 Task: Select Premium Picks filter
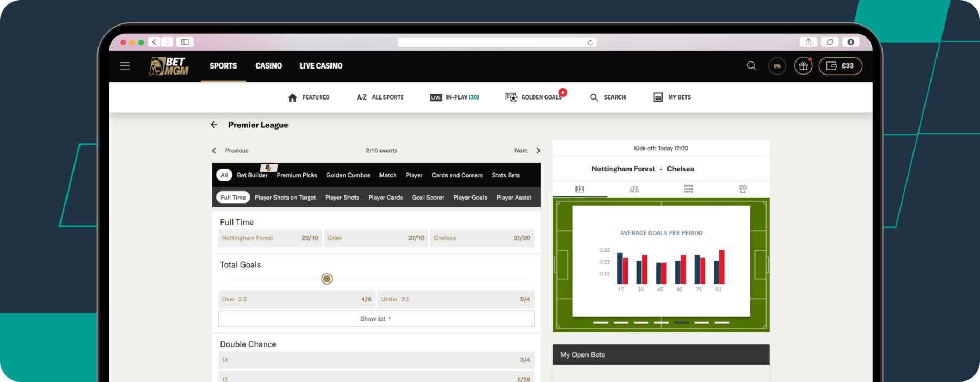297,175
